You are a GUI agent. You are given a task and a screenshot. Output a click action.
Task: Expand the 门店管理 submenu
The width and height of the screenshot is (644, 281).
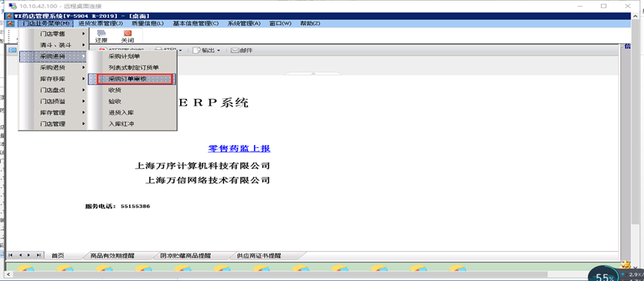click(54, 123)
